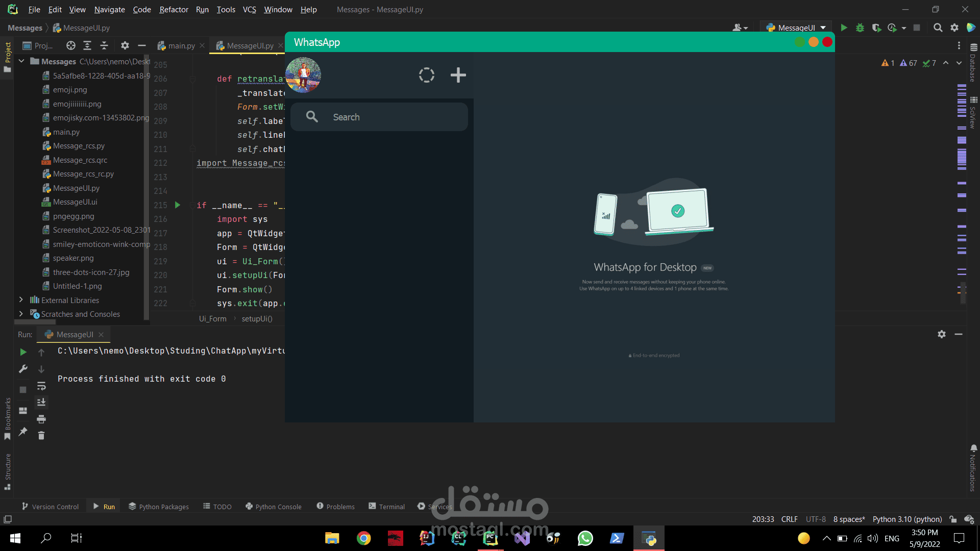Toggle soft-wrap in Run console
The image size is (980, 551).
click(x=41, y=386)
